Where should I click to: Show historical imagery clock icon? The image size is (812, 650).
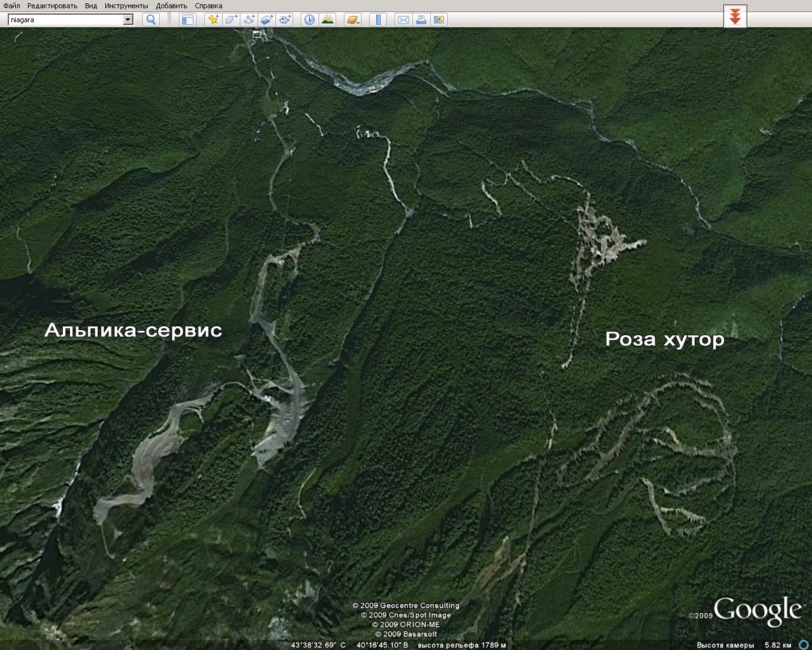pyautogui.click(x=309, y=20)
